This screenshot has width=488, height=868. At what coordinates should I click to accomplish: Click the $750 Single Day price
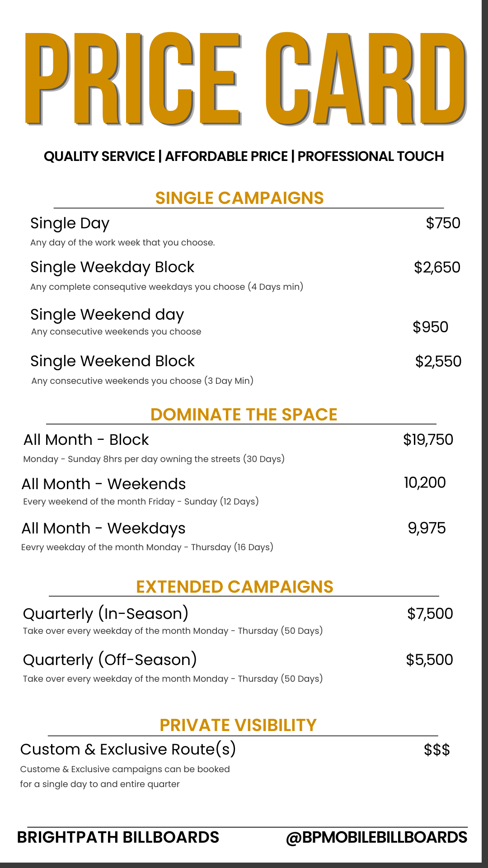[443, 223]
